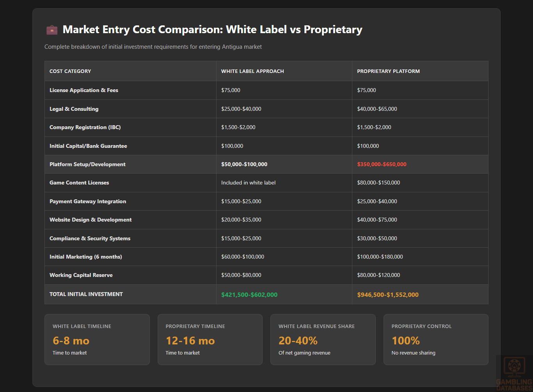Click the red $350,000-$650,000 proprietary cost
Viewport: 533px width, 392px height.
click(x=382, y=164)
